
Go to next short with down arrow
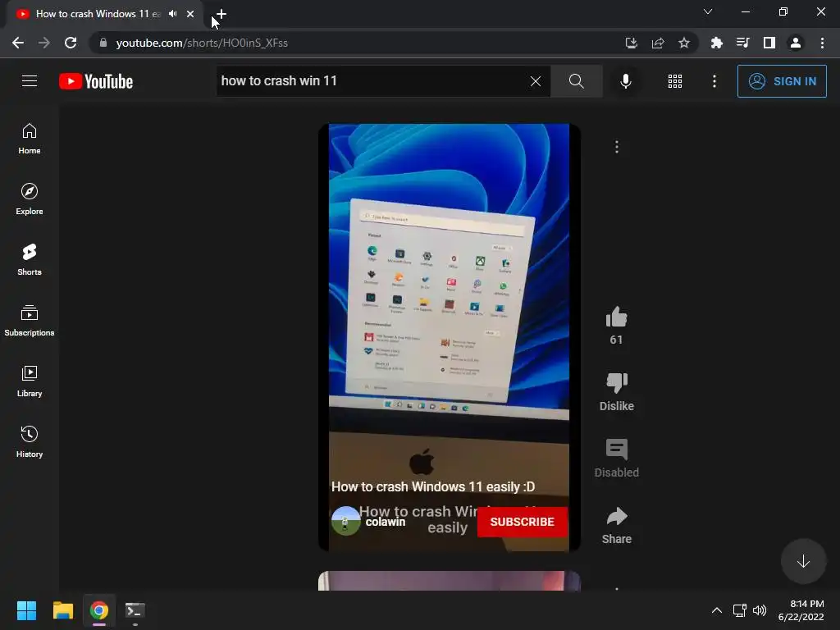pyautogui.click(x=803, y=561)
